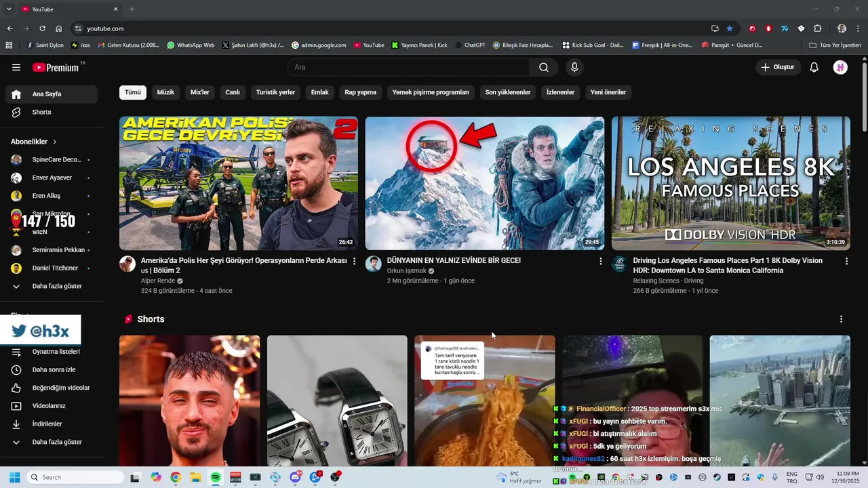Open the Chrome apps grid shortcut
868x488 pixels.
pos(9,45)
